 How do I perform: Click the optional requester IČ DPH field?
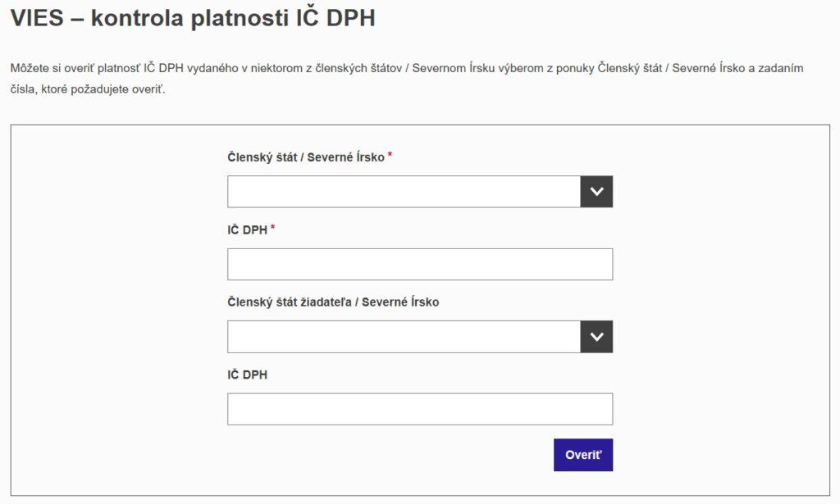(420, 408)
